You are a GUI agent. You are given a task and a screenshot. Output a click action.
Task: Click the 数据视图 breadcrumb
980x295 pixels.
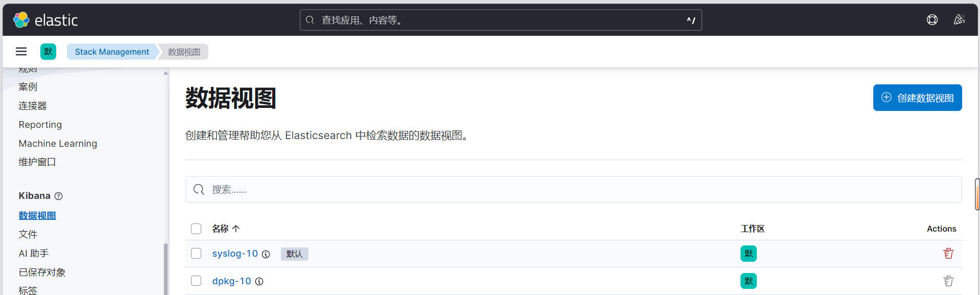[x=184, y=52]
